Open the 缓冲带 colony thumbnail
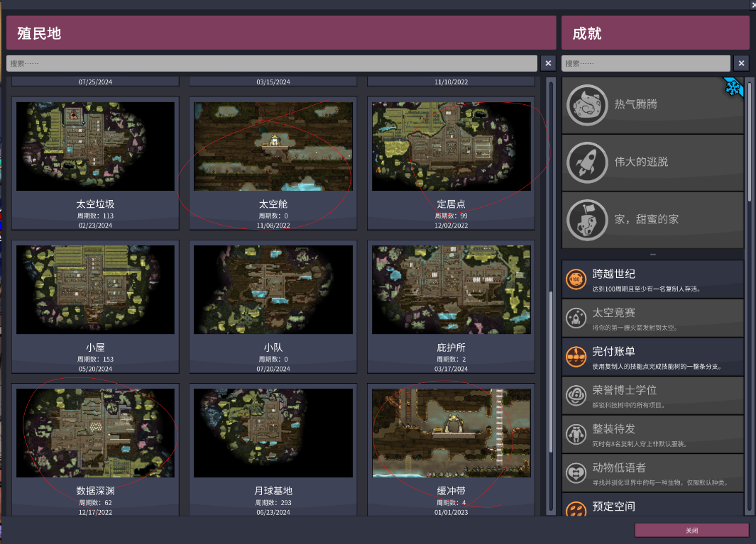Image resolution: width=756 pixels, height=544 pixels. point(451,433)
